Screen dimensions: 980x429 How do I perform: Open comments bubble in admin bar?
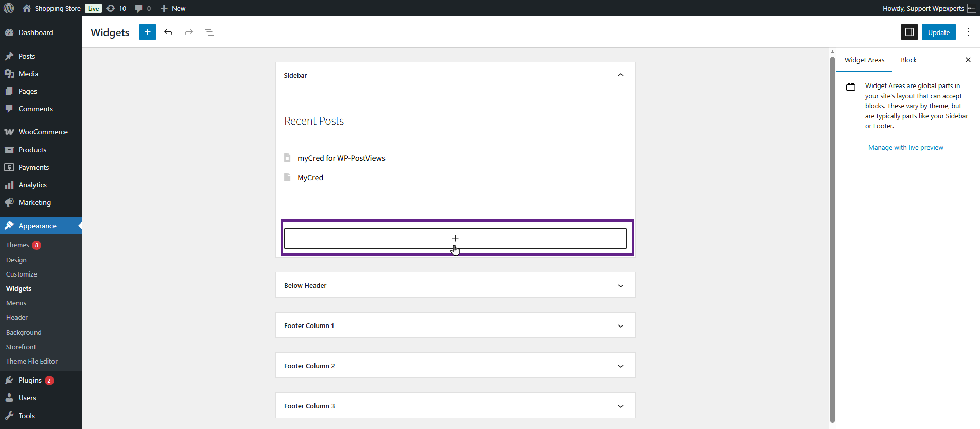click(143, 8)
